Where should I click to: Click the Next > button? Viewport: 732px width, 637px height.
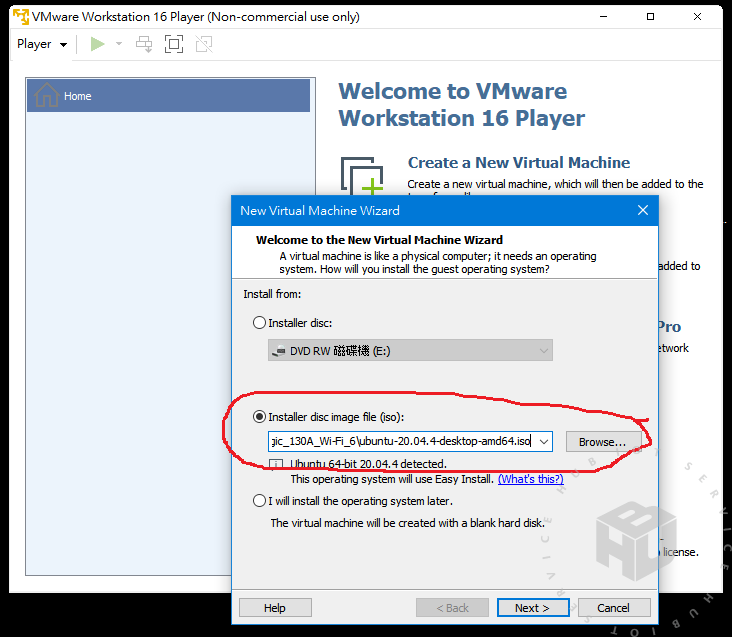point(533,608)
